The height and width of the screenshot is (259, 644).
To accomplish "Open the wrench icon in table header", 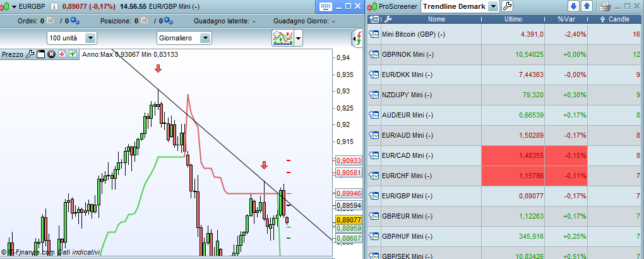I will 388,19.
